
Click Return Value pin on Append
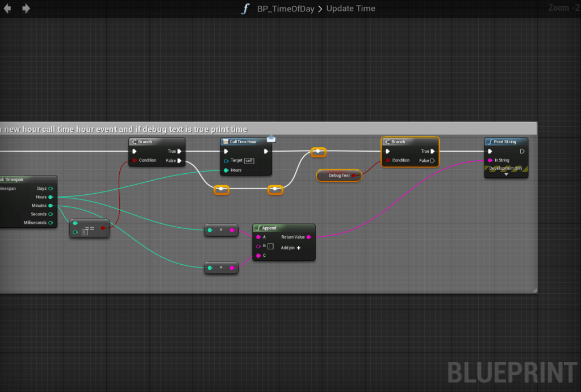click(308, 237)
